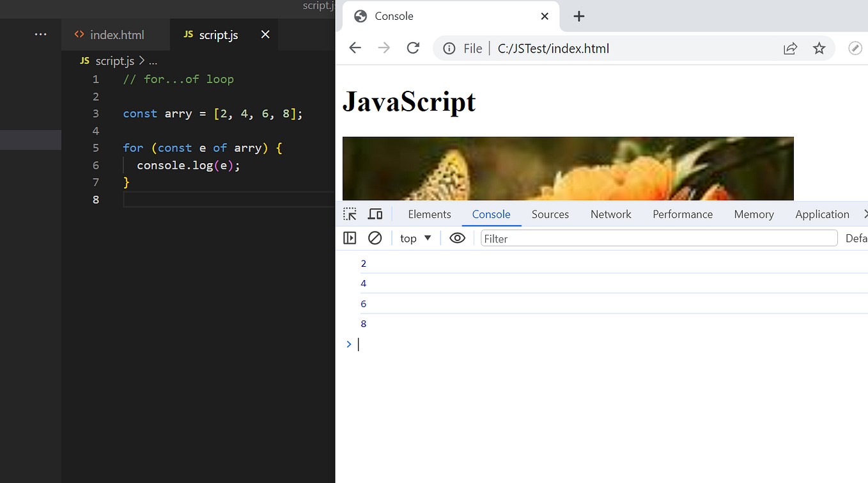
Task: Open the Sources panel tab
Action: tap(550, 214)
